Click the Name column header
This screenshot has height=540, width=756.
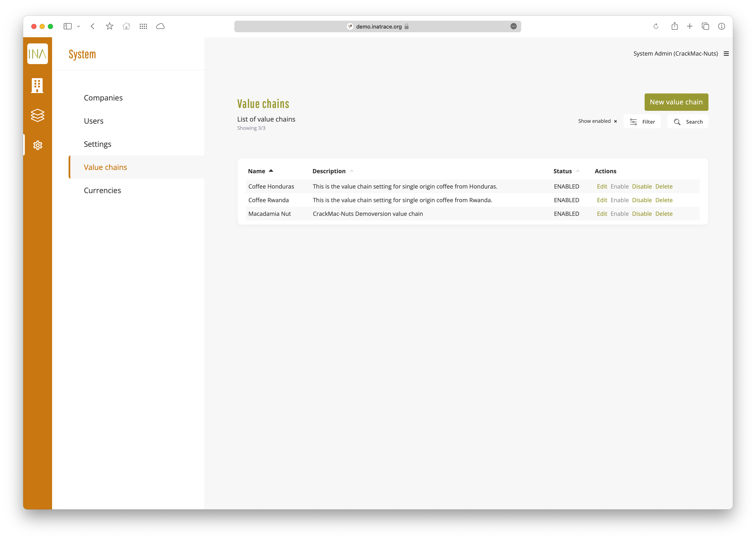(x=256, y=171)
